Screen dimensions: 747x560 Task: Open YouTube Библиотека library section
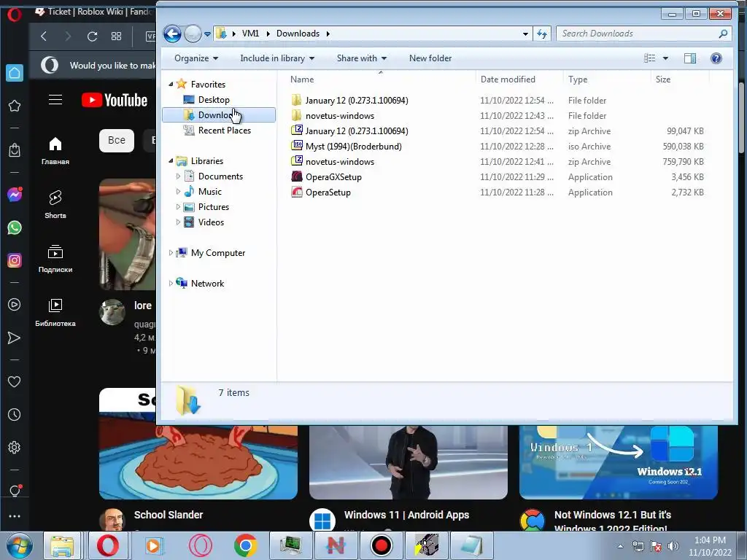pyautogui.click(x=55, y=312)
